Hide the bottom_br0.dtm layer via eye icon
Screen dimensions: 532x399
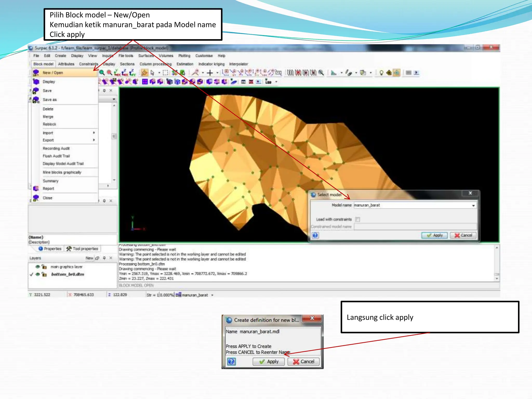click(38, 274)
